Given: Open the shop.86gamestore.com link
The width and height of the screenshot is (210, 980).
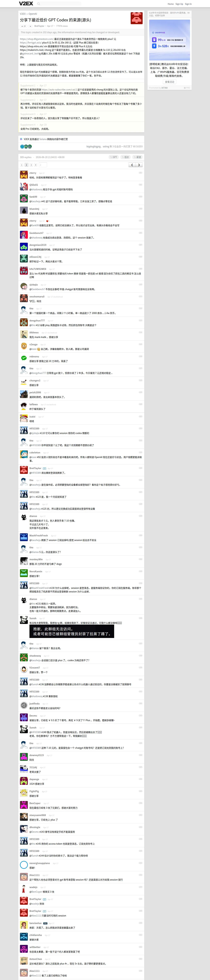Looking at the screenshot, I should (x=37, y=39).
